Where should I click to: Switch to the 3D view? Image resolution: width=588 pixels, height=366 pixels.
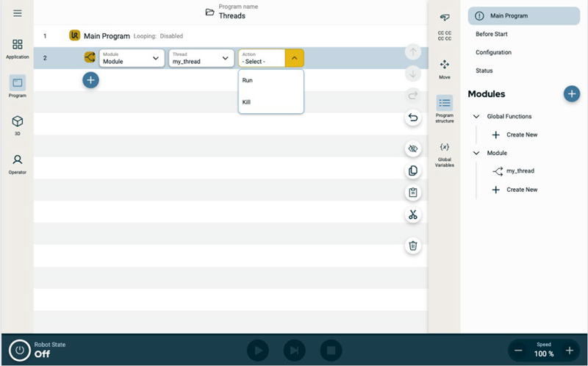(x=17, y=124)
